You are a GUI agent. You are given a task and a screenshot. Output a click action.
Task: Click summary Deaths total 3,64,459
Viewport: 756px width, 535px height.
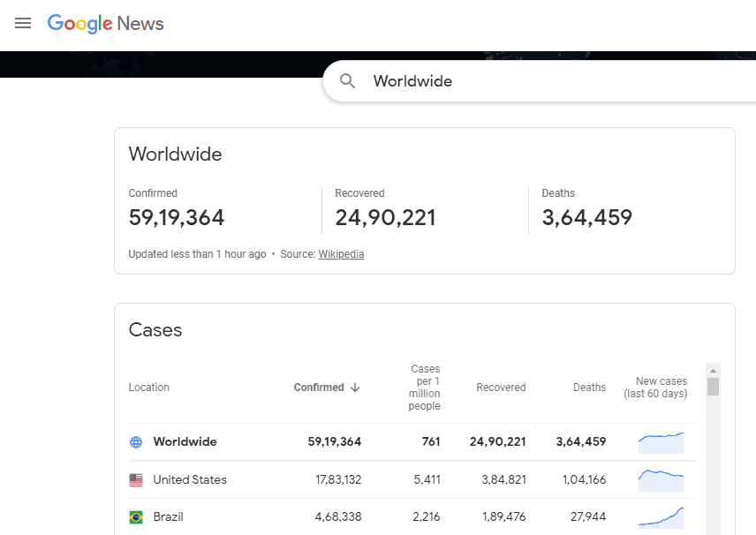tap(586, 217)
